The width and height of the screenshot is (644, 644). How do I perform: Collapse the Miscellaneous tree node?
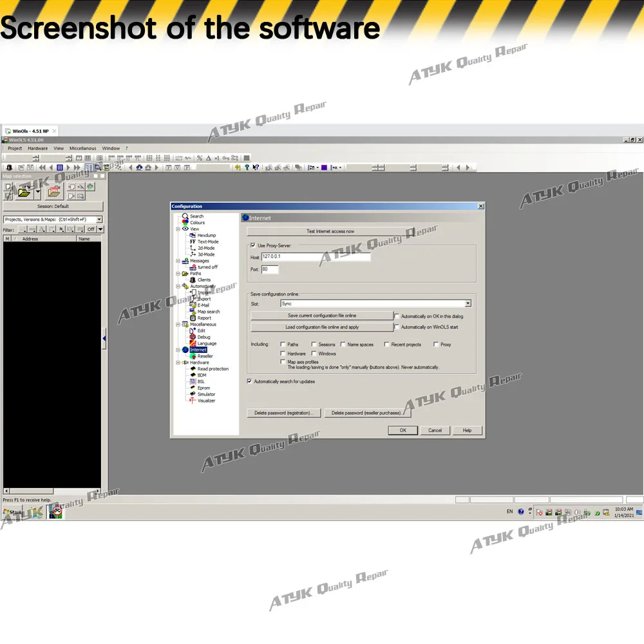(178, 325)
